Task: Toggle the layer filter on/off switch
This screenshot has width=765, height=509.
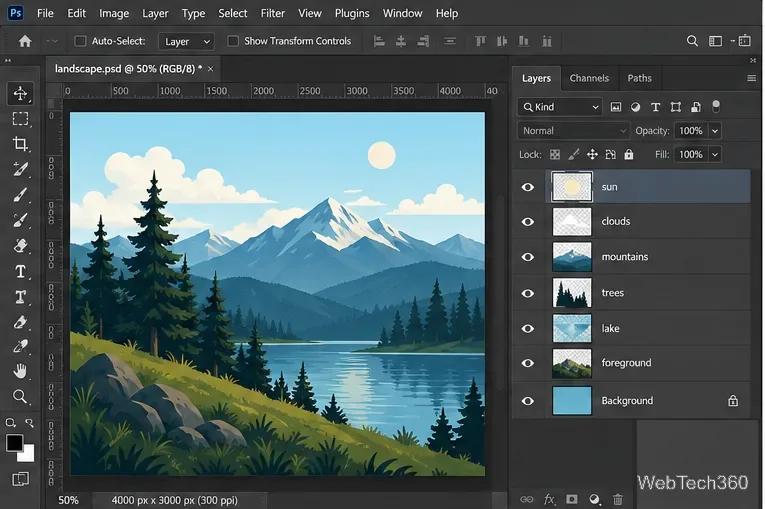Action: [x=716, y=106]
